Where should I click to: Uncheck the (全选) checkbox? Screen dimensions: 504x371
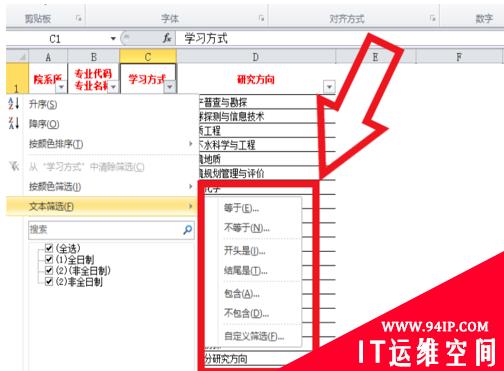click(x=49, y=248)
